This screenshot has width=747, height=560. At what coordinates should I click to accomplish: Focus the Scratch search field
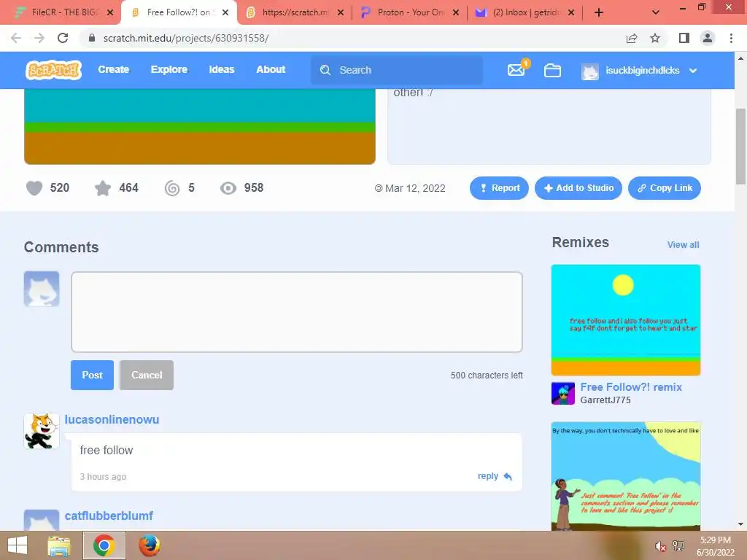396,71
